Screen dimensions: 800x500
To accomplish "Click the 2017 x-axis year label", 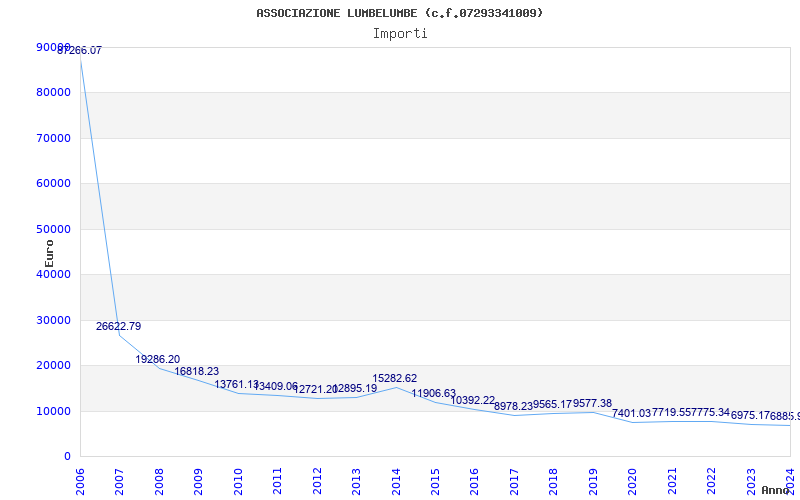I will [x=514, y=481].
